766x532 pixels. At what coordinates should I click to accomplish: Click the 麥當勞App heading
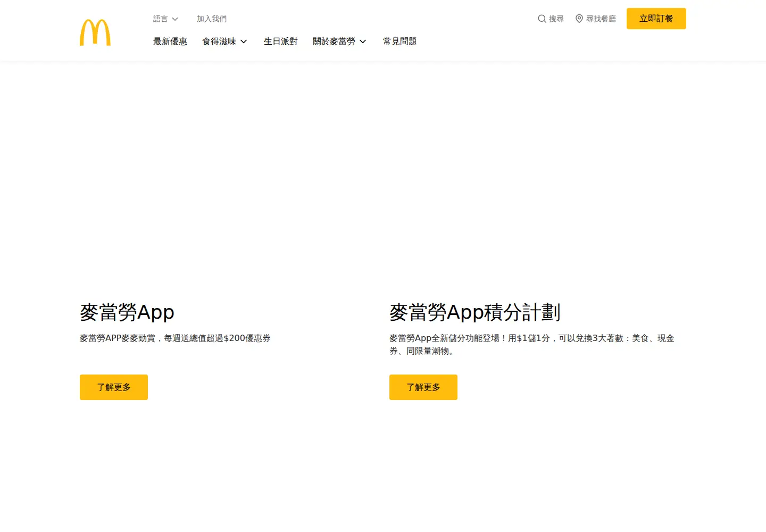click(x=127, y=312)
